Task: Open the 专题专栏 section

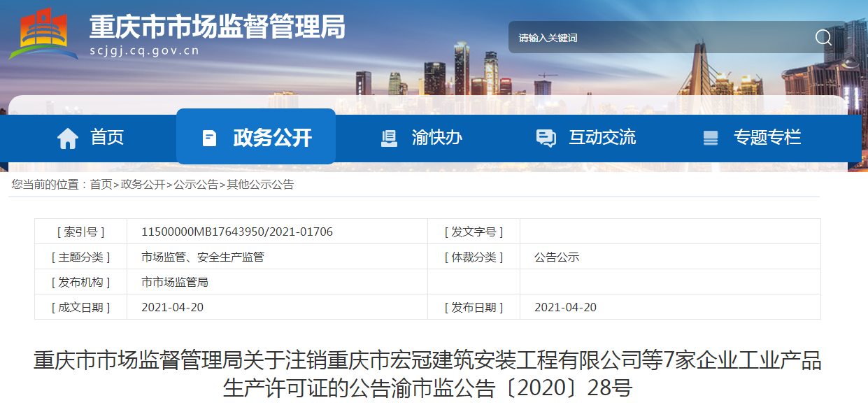Action: coord(767,137)
